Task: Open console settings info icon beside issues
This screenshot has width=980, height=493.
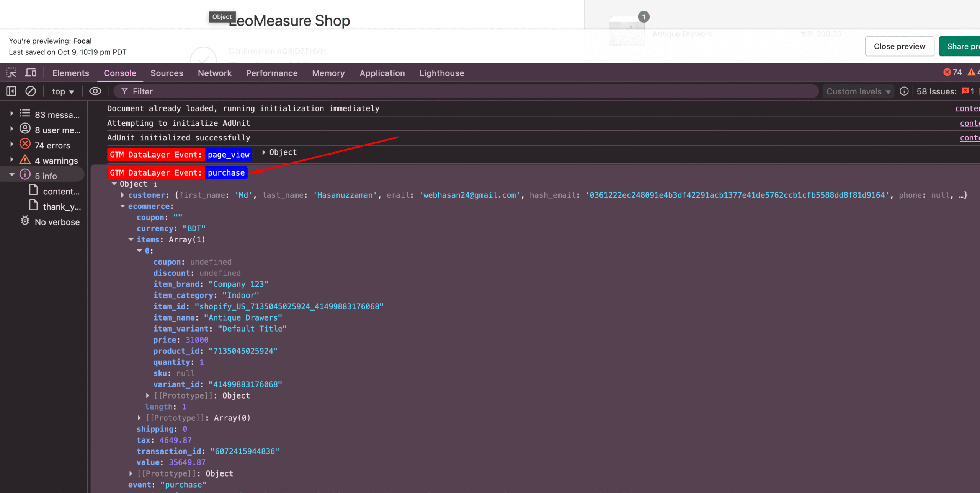Action: click(904, 91)
